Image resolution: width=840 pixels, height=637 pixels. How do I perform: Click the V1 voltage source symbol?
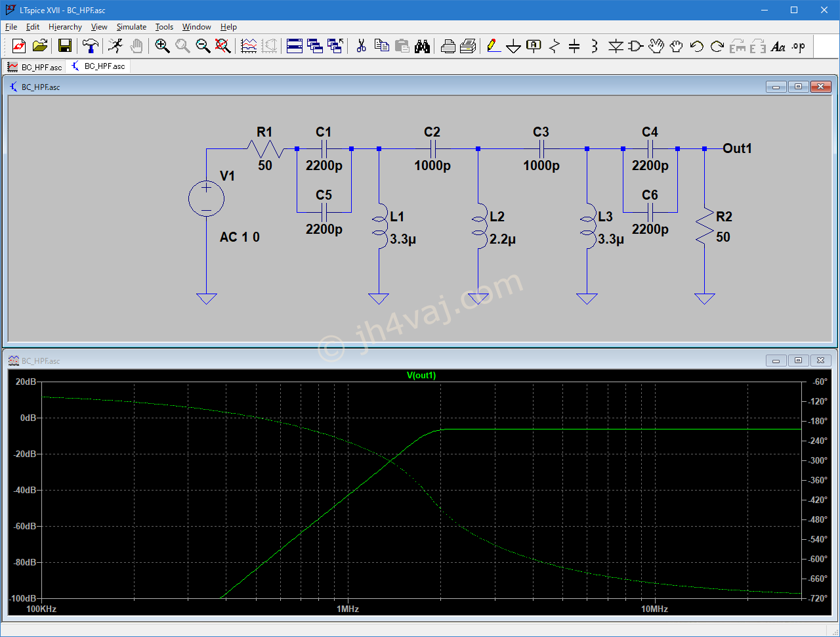pyautogui.click(x=206, y=198)
